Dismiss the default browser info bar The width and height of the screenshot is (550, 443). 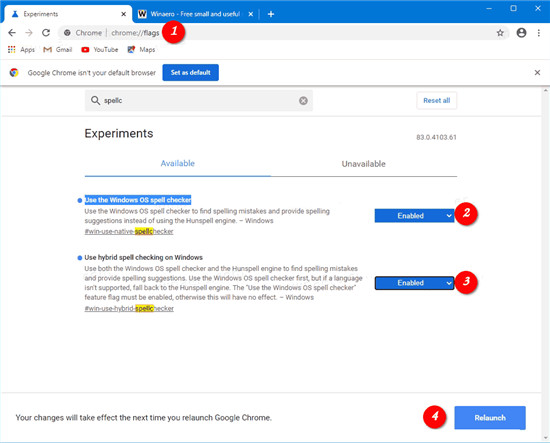point(537,73)
